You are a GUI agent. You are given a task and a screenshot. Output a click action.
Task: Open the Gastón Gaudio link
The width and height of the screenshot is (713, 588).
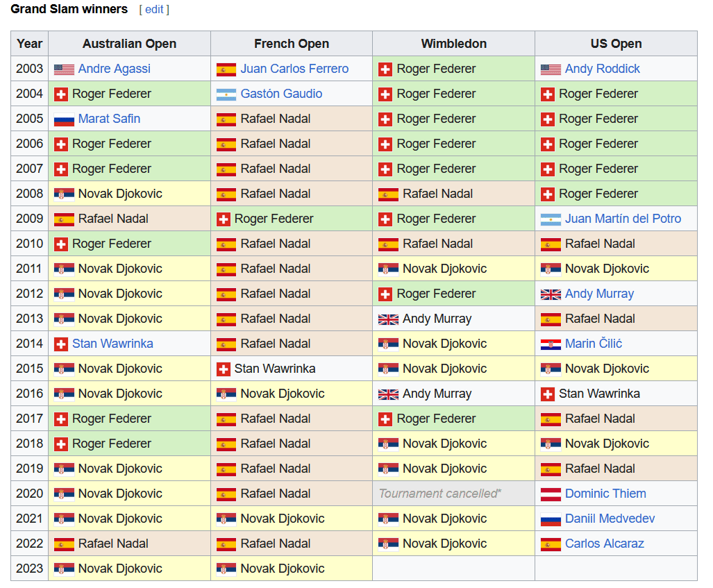281,94
